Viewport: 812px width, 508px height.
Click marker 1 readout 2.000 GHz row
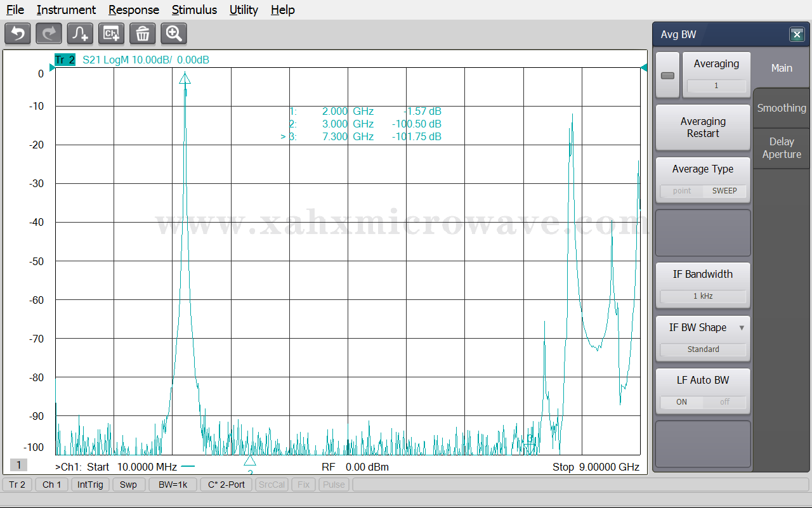coord(365,112)
